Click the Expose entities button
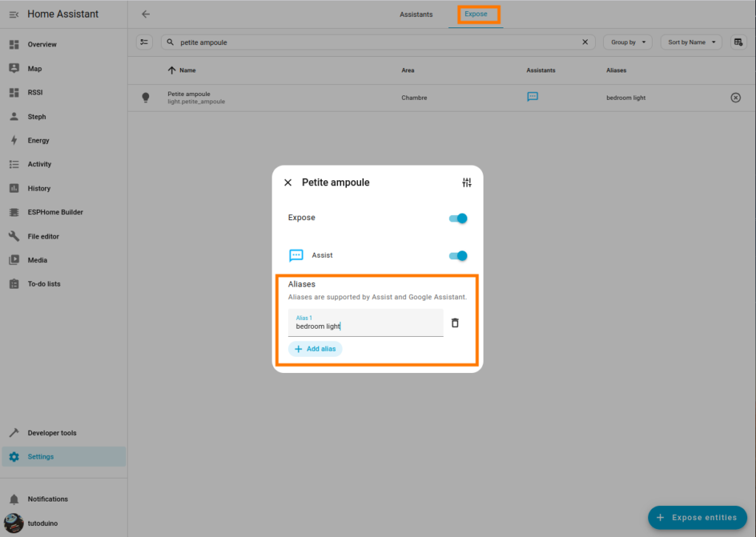This screenshot has width=756, height=537. [697, 518]
